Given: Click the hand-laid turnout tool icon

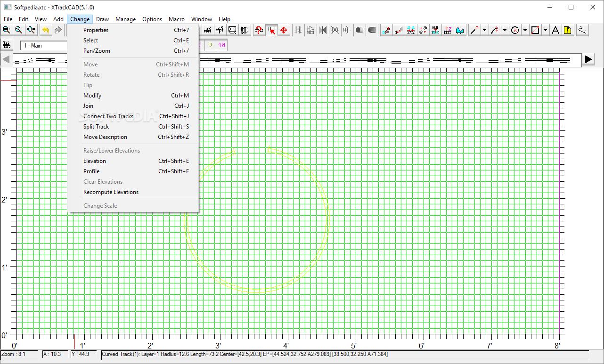Looking at the screenshot, I should (x=220, y=30).
